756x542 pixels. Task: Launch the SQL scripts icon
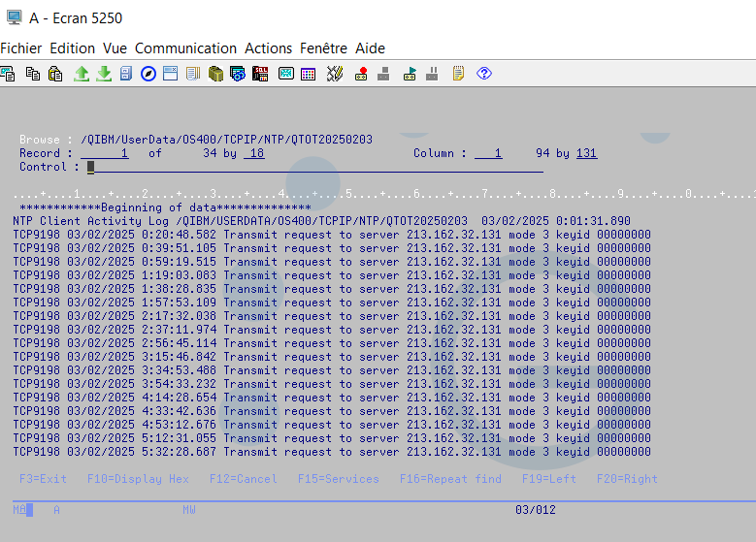coord(260,74)
